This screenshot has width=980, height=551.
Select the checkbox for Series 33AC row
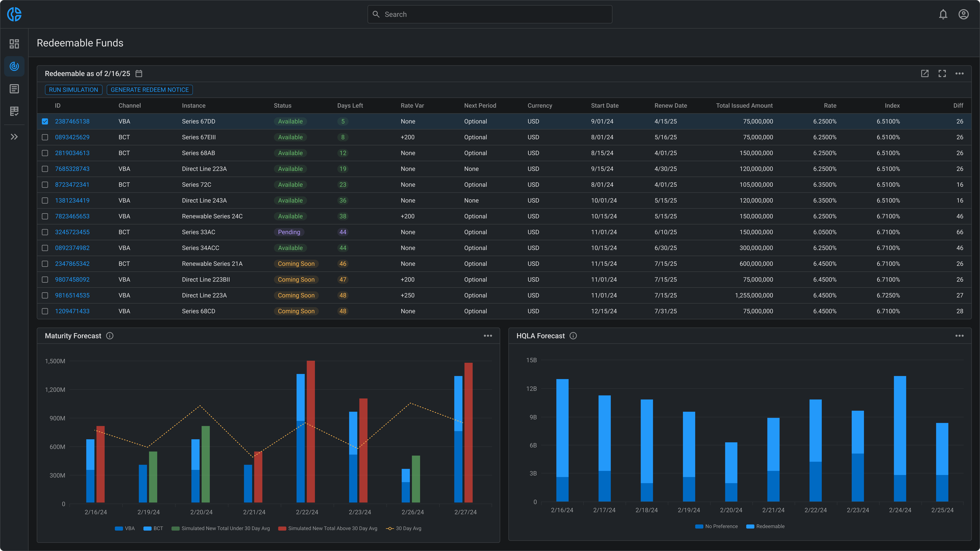[45, 232]
